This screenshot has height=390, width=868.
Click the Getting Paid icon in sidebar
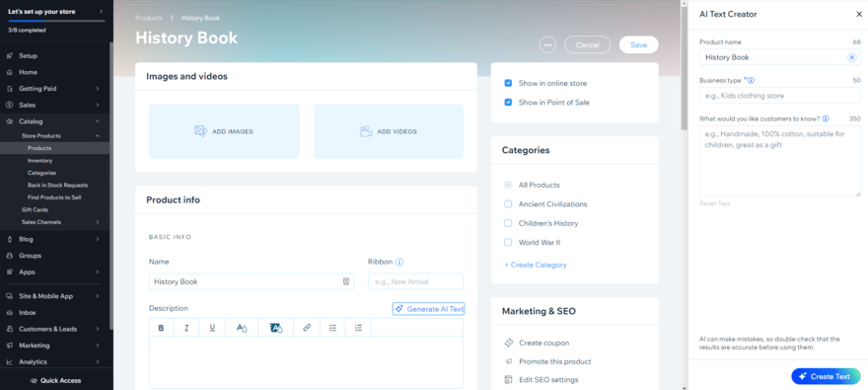(10, 89)
